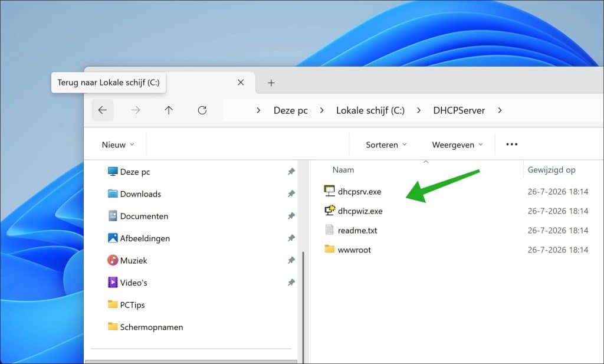Screen dimensions: 604x364
Task: Select the dhcpwiz.exe wizard icon
Action: click(329, 210)
